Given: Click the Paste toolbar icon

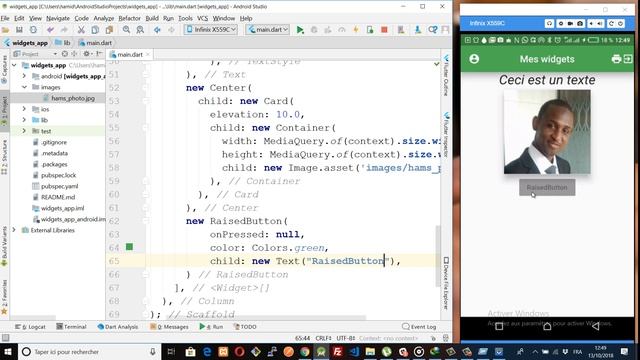Looking at the screenshot, I should pyautogui.click(x=109, y=30).
